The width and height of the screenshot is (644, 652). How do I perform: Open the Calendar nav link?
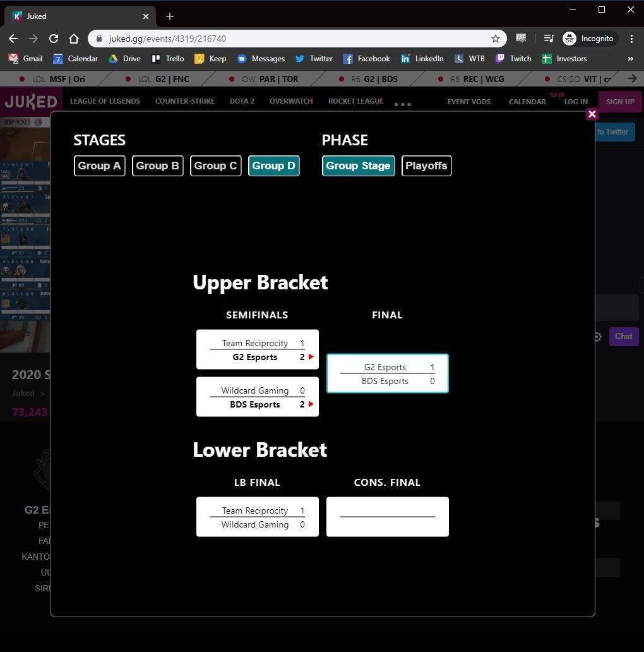tap(527, 102)
